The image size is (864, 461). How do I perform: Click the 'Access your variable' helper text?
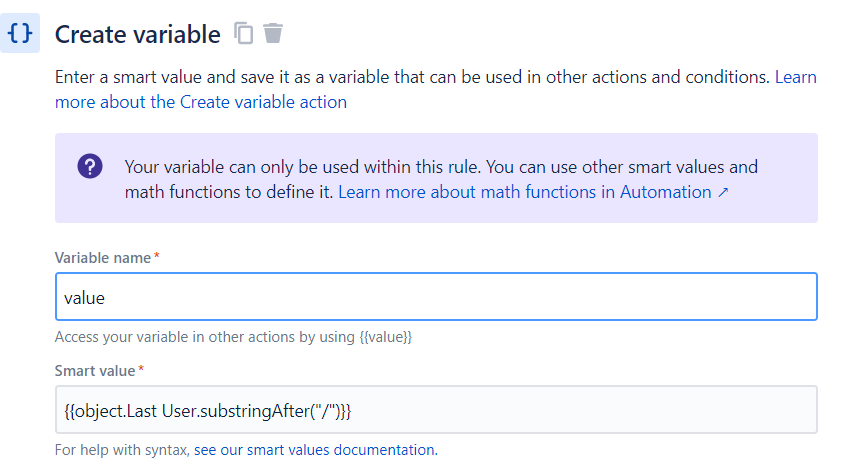(200, 337)
